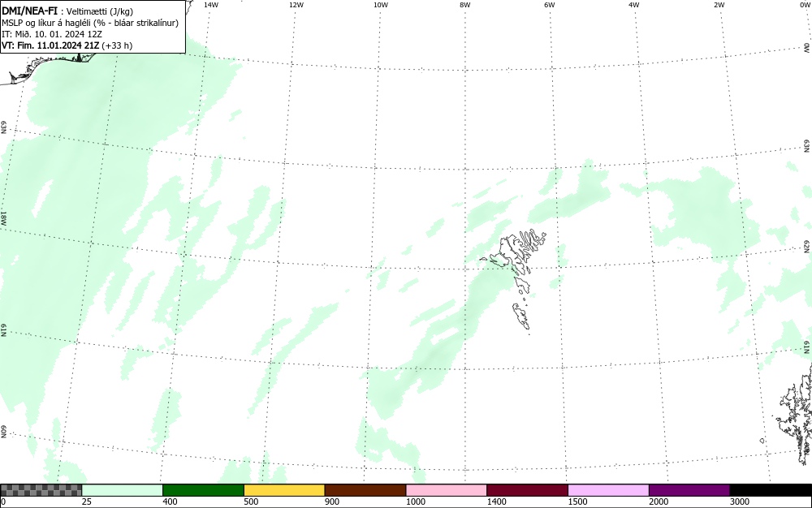The height and width of the screenshot is (508, 812).
Task: Click the dark purple 2000–3000 legend swatch
Action: pyautogui.click(x=689, y=490)
